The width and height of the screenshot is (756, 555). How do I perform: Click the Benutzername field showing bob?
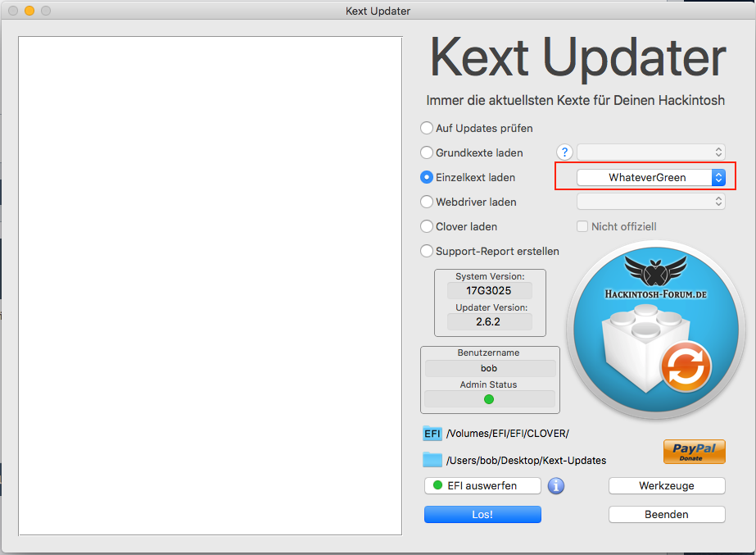490,368
